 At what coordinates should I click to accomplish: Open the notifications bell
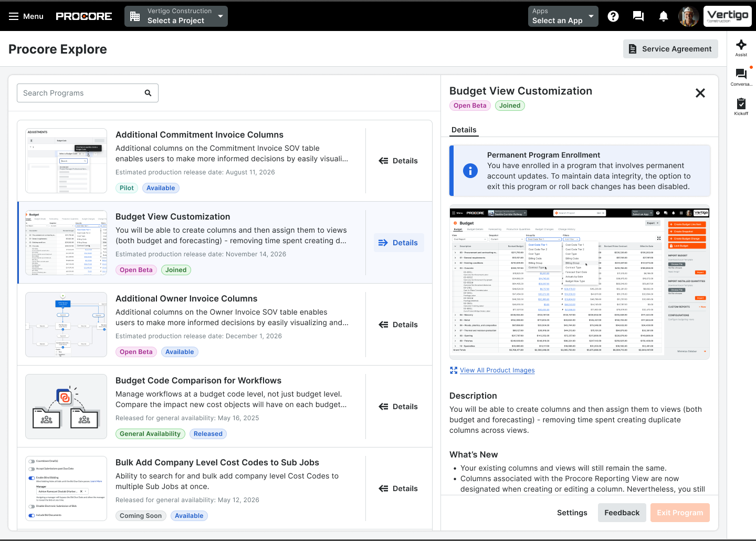pos(664,16)
